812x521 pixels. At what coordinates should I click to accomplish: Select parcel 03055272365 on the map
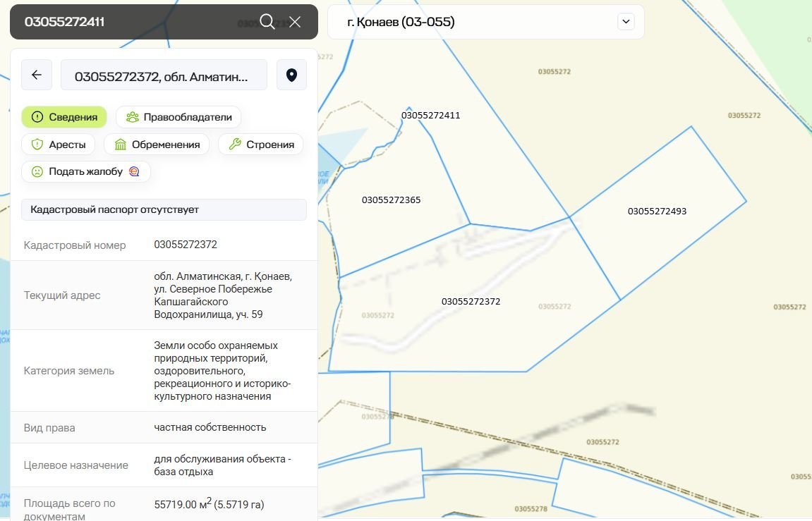[x=391, y=200]
